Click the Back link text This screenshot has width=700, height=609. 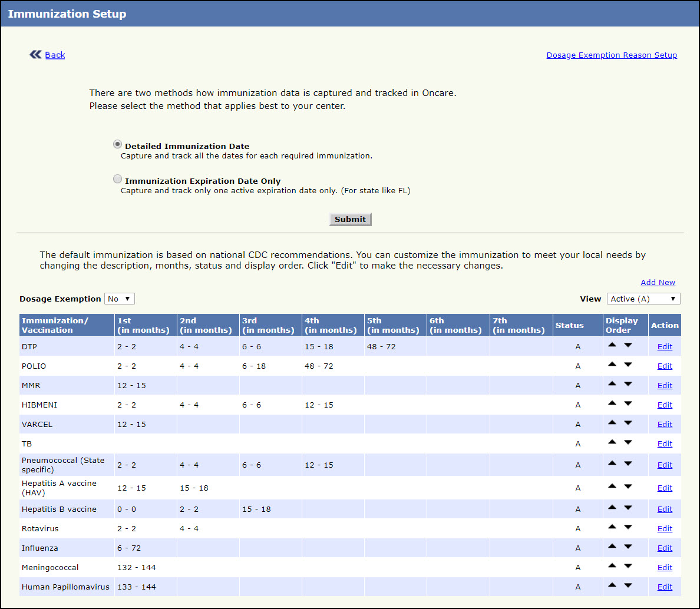(x=55, y=55)
